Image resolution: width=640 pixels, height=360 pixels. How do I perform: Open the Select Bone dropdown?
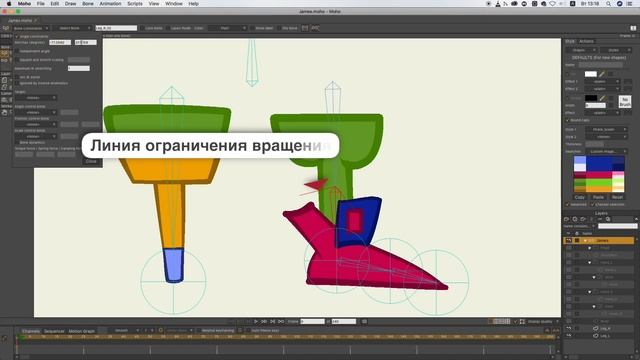tap(72, 28)
